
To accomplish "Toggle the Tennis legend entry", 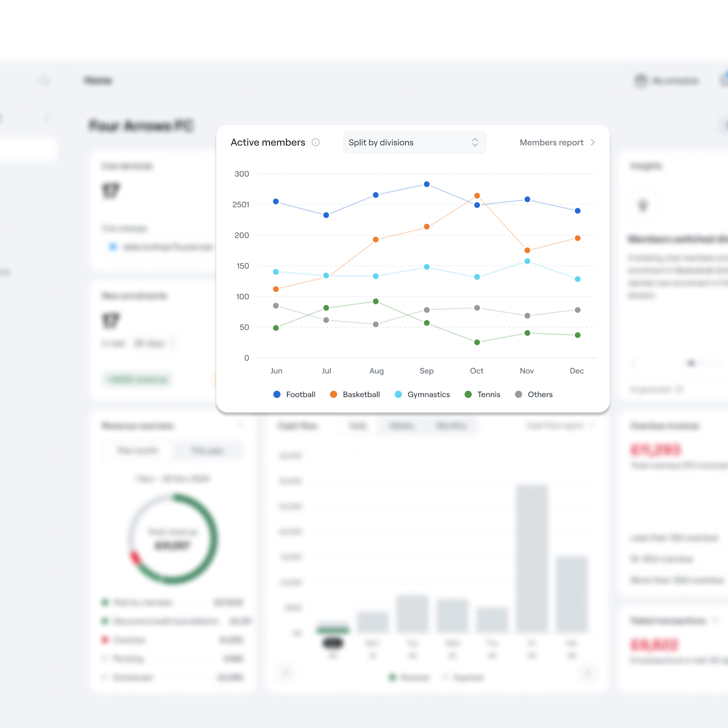I will pyautogui.click(x=488, y=394).
